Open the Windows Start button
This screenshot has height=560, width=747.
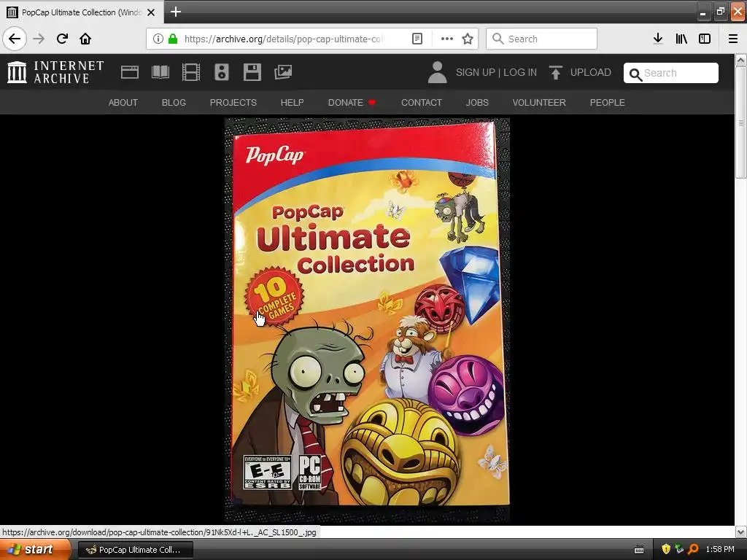coord(35,550)
